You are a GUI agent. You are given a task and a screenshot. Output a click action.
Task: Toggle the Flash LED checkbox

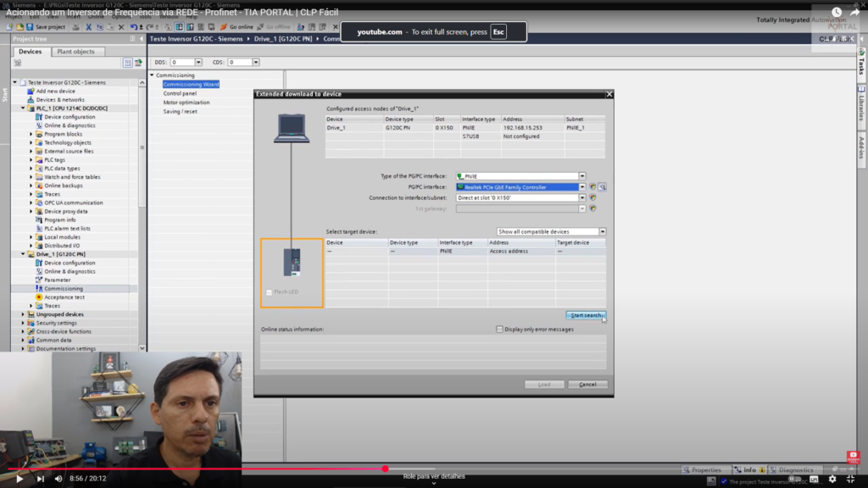tap(269, 292)
